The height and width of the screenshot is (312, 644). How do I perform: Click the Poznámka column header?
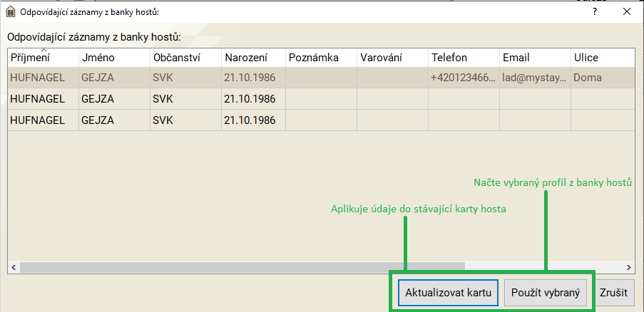[321, 58]
